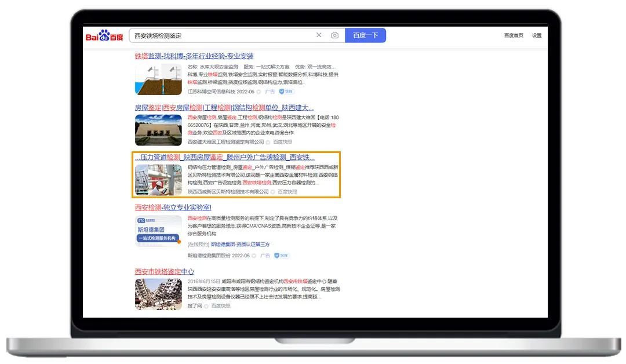Click the 保障 shield badge on first result
Image resolution: width=626 pixels, height=364 pixels.
pos(287,92)
